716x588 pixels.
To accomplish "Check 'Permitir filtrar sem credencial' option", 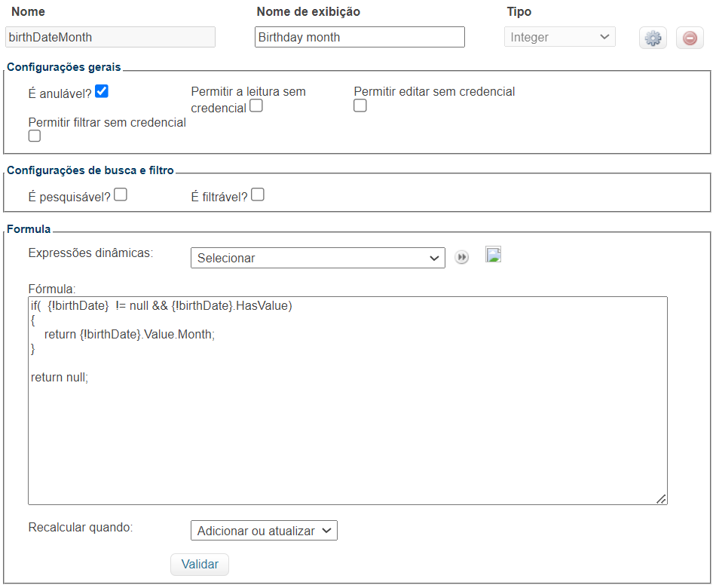I will click(x=35, y=136).
